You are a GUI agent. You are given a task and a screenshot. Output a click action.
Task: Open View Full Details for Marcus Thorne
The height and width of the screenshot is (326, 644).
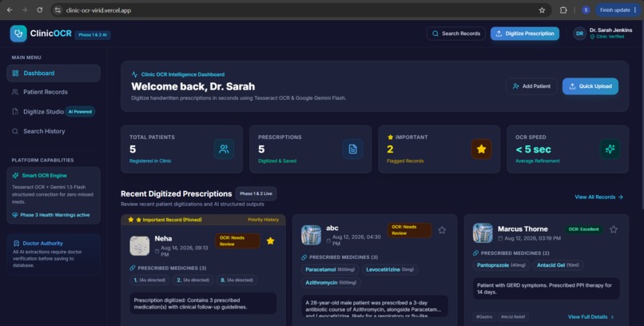pos(590,317)
